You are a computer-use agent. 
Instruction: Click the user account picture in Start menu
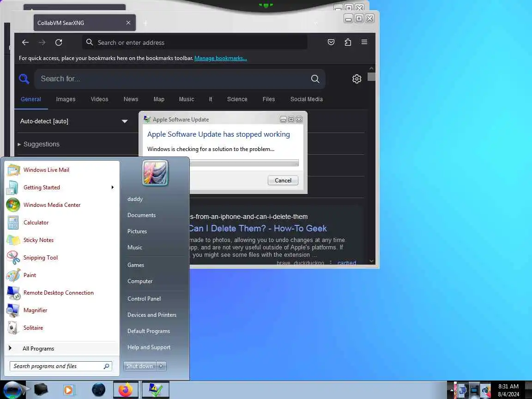(x=155, y=173)
